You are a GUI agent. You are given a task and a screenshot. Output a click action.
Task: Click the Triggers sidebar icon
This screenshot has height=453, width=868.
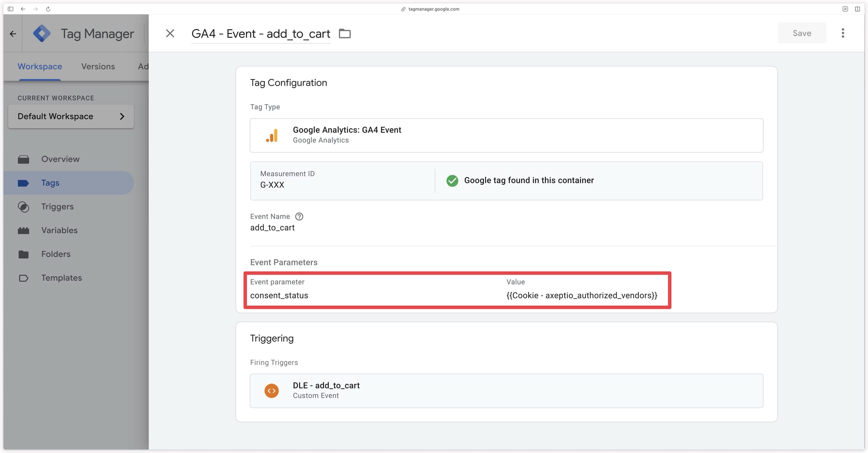24,207
